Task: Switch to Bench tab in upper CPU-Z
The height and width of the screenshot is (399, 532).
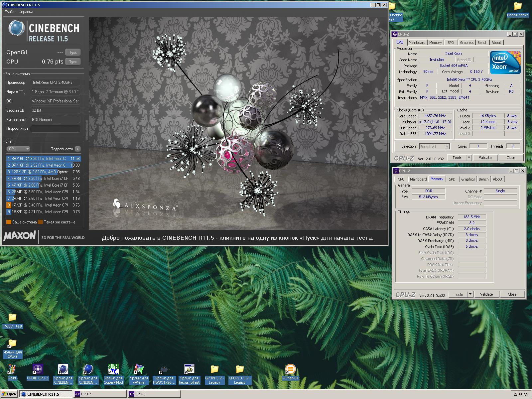Action: click(x=482, y=43)
